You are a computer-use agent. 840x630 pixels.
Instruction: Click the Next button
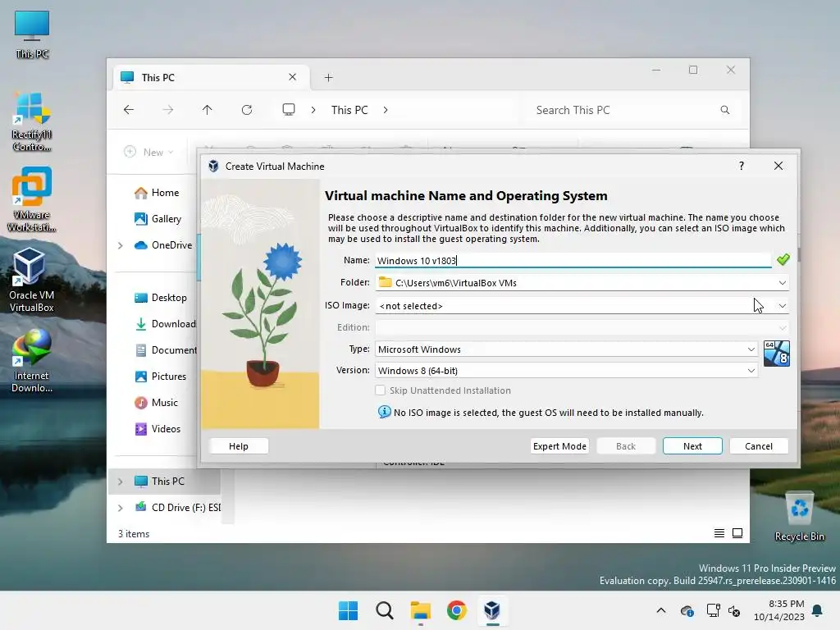(692, 446)
